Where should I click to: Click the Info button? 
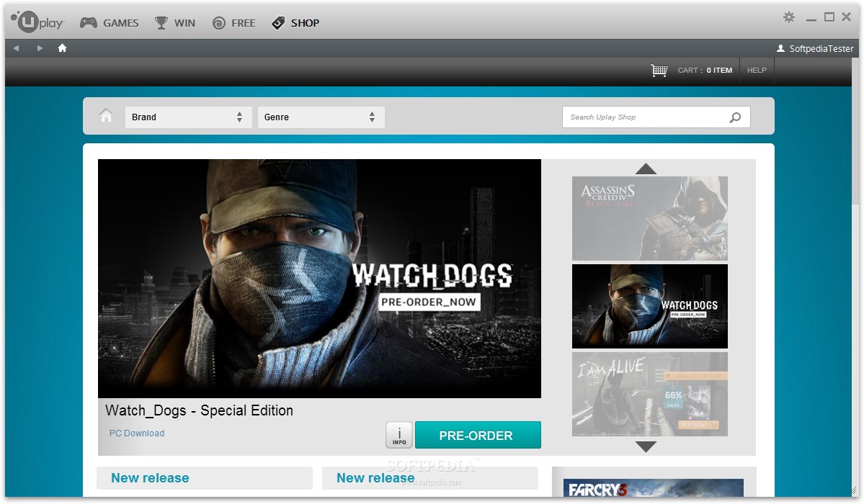(x=399, y=435)
